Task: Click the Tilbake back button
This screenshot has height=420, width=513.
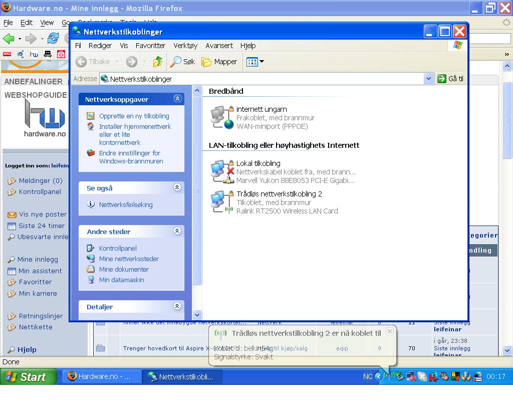Action: [x=93, y=62]
